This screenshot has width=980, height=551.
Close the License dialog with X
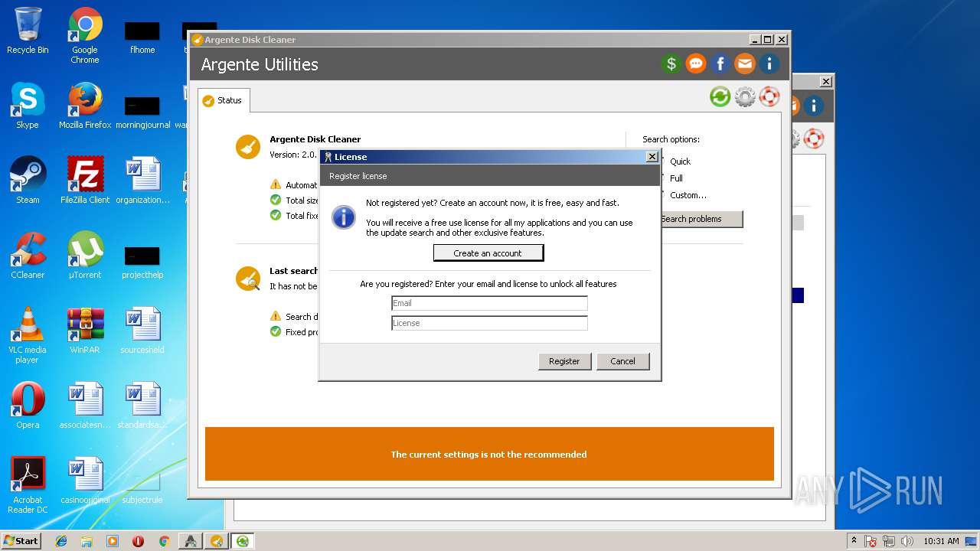point(652,157)
